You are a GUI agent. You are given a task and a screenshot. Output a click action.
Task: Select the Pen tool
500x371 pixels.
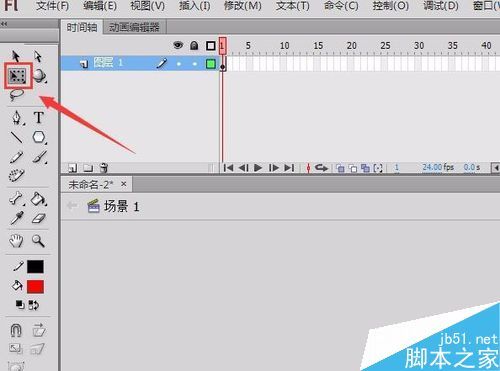pyautogui.click(x=17, y=118)
